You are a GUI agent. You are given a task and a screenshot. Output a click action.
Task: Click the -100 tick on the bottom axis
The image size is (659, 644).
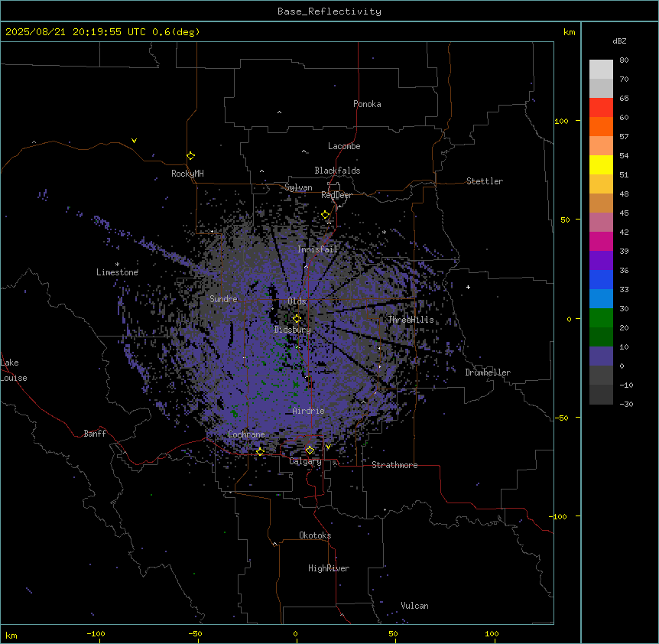coord(96,633)
